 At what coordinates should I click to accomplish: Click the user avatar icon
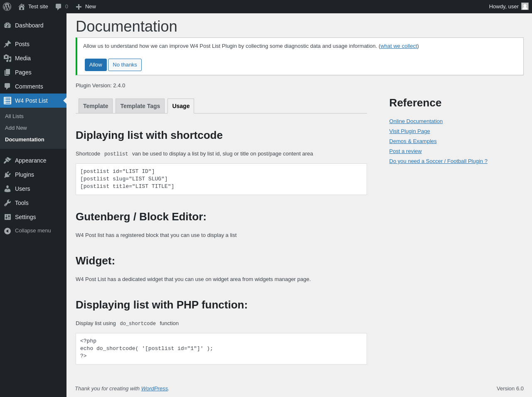pyautogui.click(x=525, y=6)
